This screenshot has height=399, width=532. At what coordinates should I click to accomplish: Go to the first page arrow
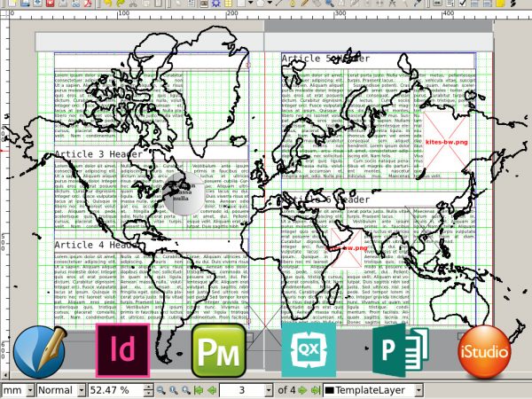pos(199,390)
